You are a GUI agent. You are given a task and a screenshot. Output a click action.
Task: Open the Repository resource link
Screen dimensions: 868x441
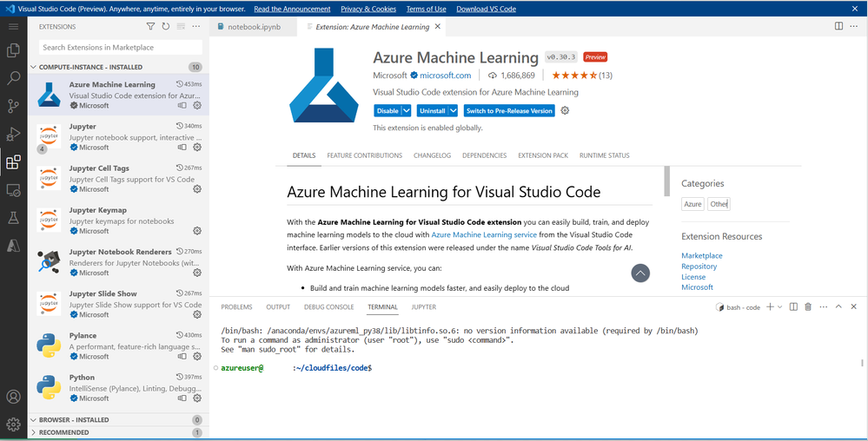(x=699, y=267)
